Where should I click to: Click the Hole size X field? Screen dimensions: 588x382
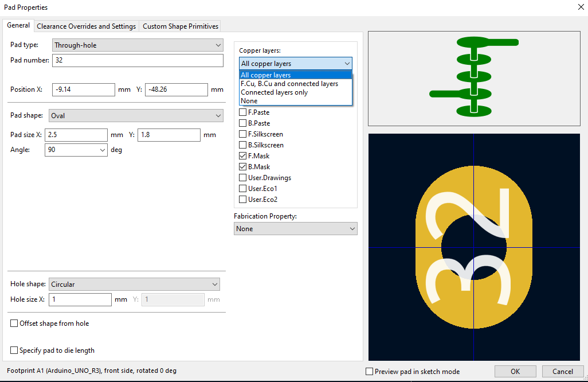click(x=80, y=299)
